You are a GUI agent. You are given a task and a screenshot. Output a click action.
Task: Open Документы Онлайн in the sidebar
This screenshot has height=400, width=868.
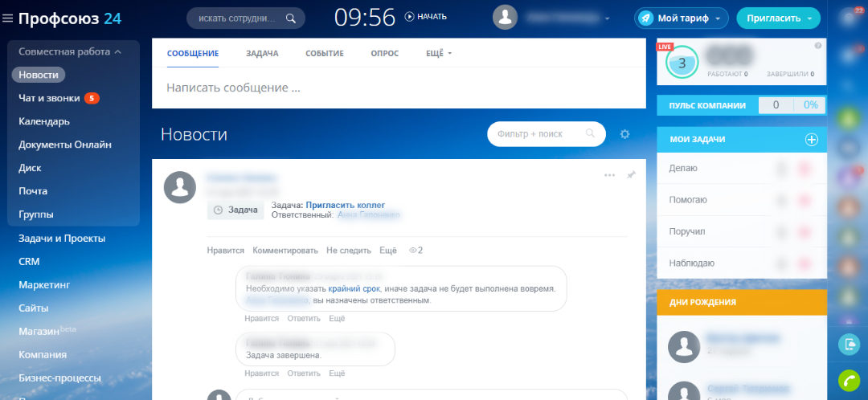coord(65,145)
